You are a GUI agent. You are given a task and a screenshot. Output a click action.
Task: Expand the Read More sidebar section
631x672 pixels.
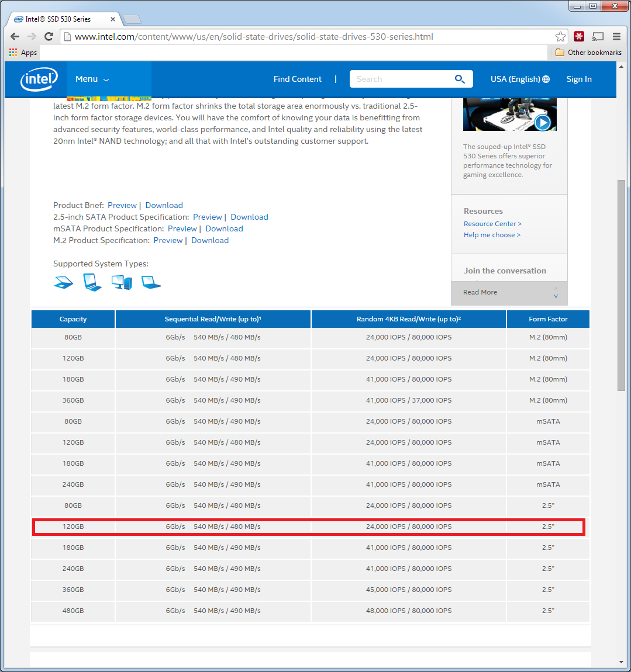coord(509,293)
